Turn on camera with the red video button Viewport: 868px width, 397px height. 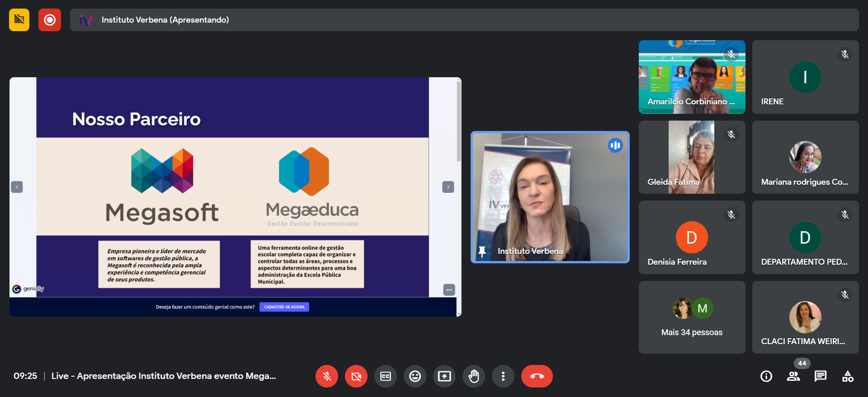[x=356, y=376]
